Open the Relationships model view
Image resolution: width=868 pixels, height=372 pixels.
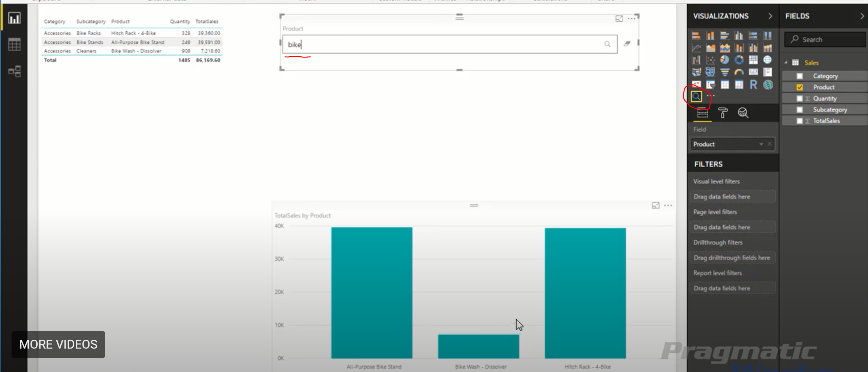tap(14, 71)
